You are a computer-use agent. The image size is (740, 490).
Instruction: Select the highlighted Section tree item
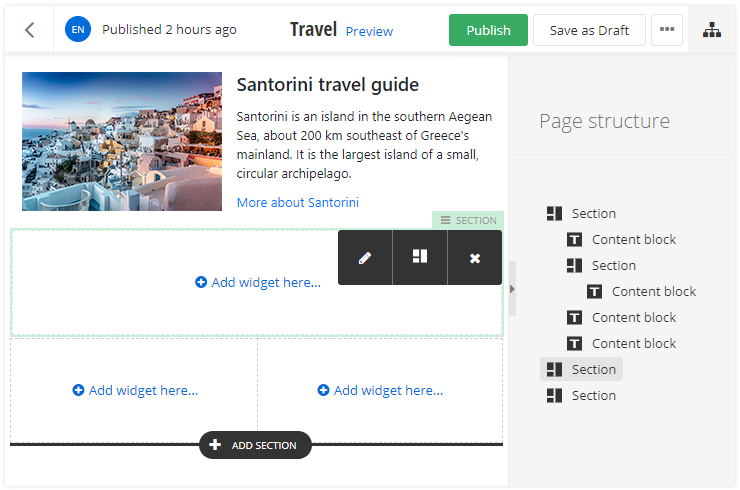click(x=582, y=369)
